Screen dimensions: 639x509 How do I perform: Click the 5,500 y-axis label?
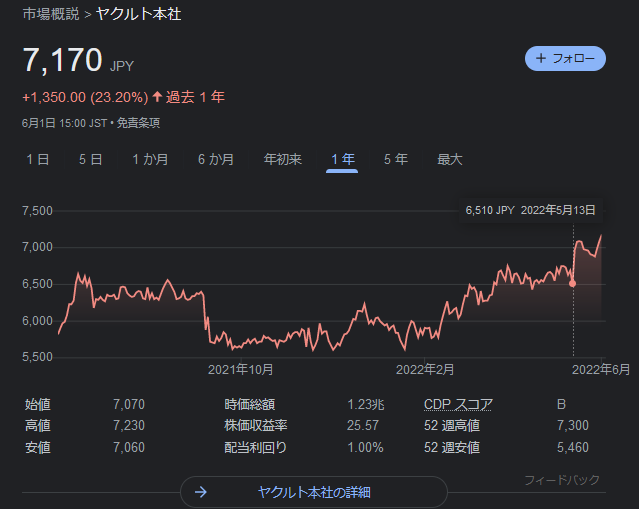click(37, 357)
